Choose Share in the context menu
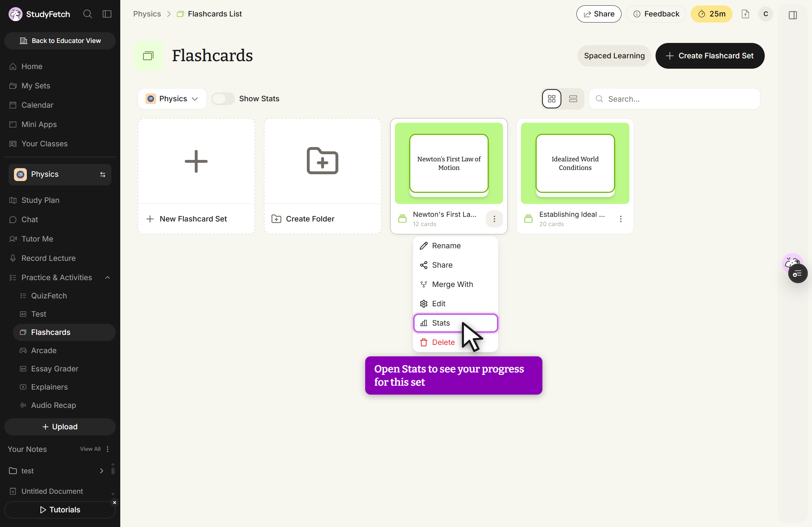This screenshot has width=812, height=527. (455, 265)
